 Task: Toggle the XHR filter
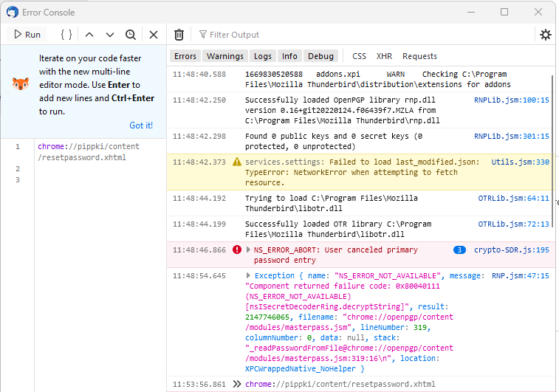point(384,56)
